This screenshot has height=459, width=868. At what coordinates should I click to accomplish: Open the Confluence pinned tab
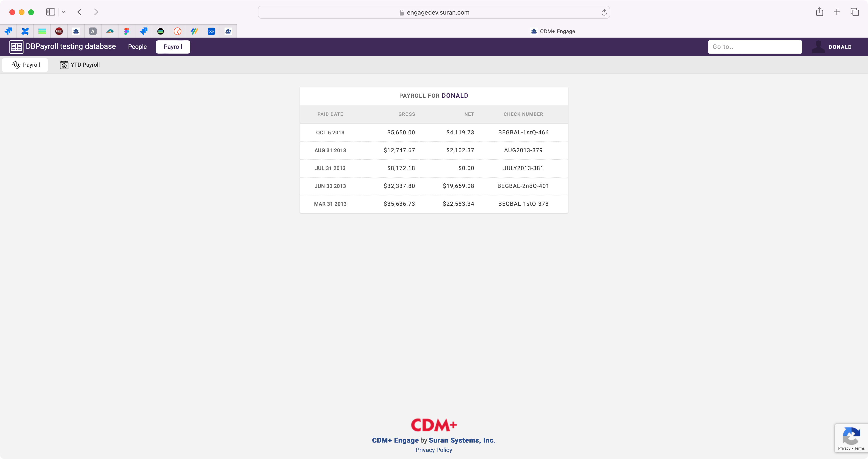tap(25, 31)
